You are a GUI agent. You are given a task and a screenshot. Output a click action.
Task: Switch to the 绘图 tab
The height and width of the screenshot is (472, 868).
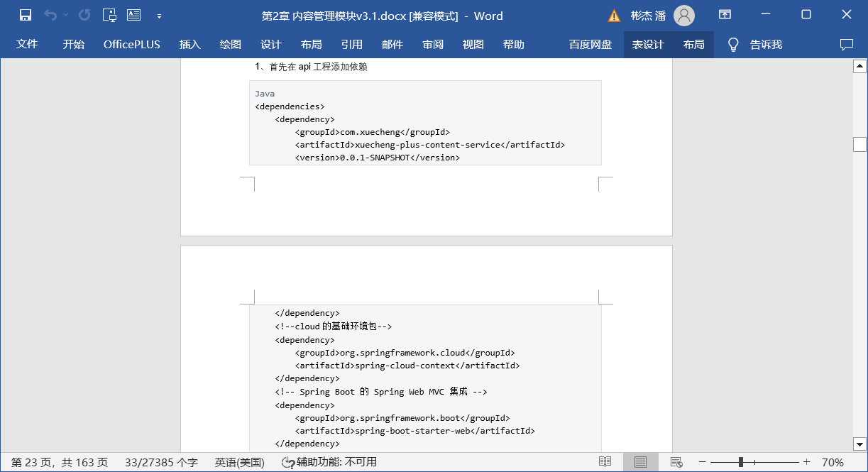231,44
